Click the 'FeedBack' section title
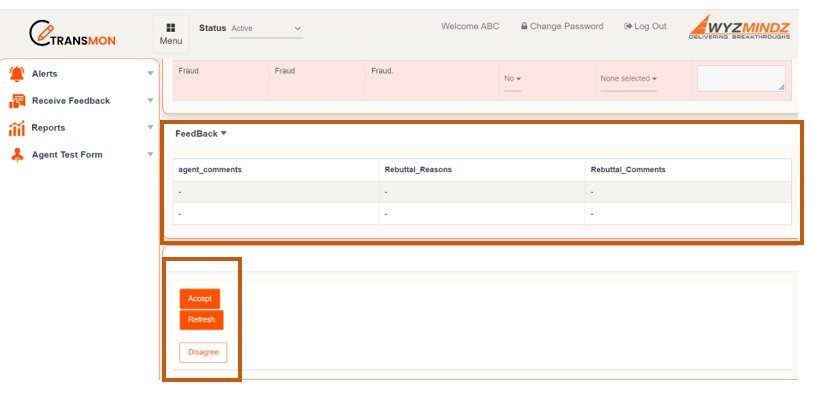 196,133
